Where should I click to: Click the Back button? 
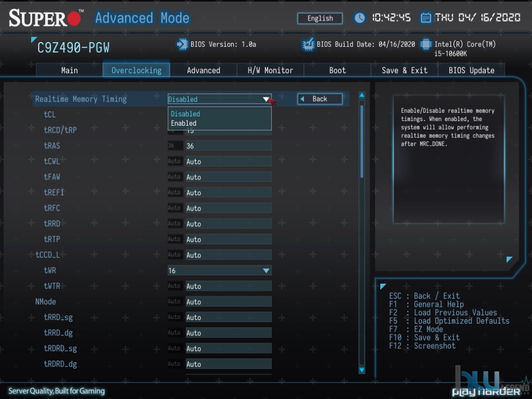tap(320, 99)
